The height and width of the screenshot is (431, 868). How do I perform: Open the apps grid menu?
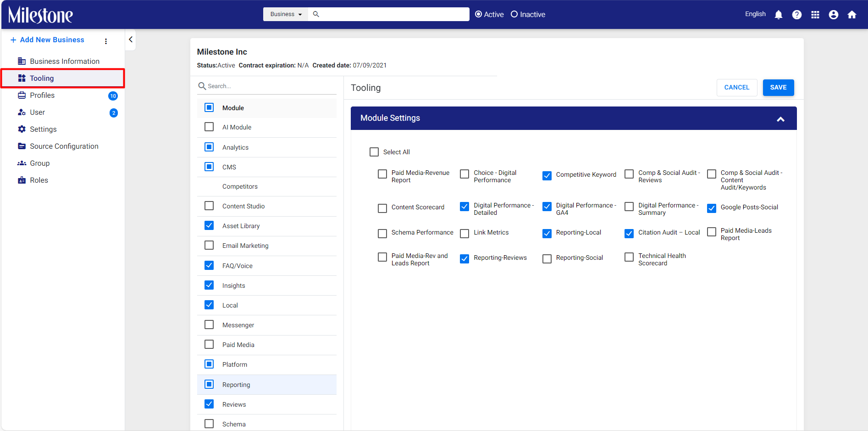tap(815, 15)
